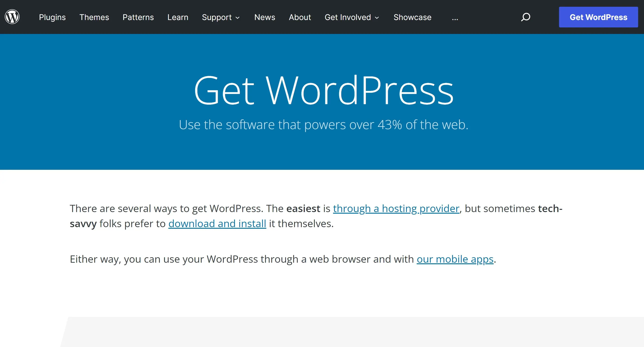Click the WordPress logo icon

[x=11, y=17]
